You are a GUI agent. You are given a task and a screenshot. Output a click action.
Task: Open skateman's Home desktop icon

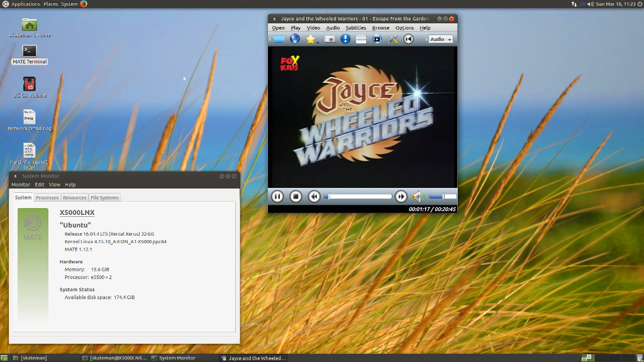tap(30, 28)
